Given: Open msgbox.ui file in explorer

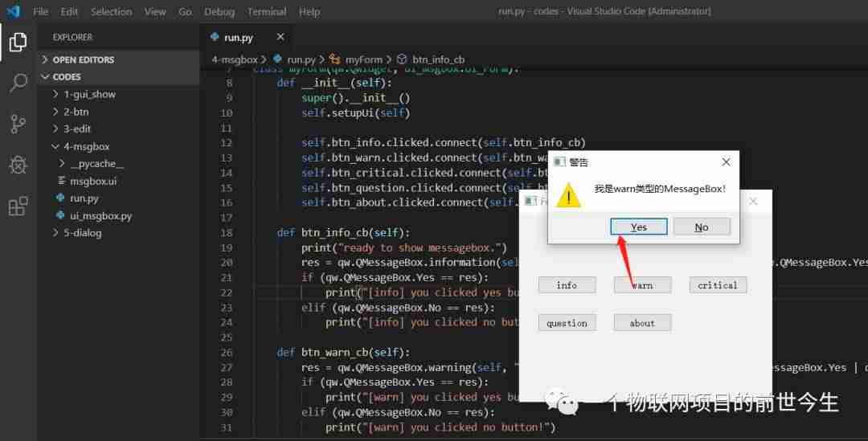Looking at the screenshot, I should pyautogui.click(x=118, y=181).
